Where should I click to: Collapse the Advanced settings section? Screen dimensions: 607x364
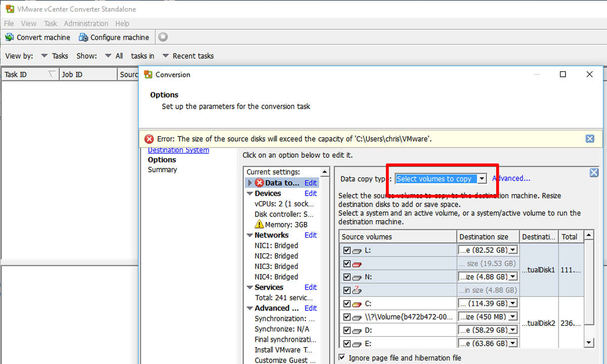[250, 308]
